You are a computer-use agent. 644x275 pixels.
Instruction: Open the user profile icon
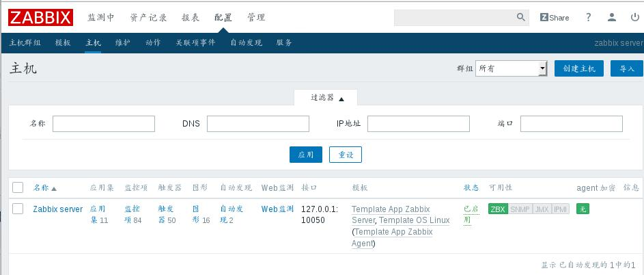coord(612,17)
